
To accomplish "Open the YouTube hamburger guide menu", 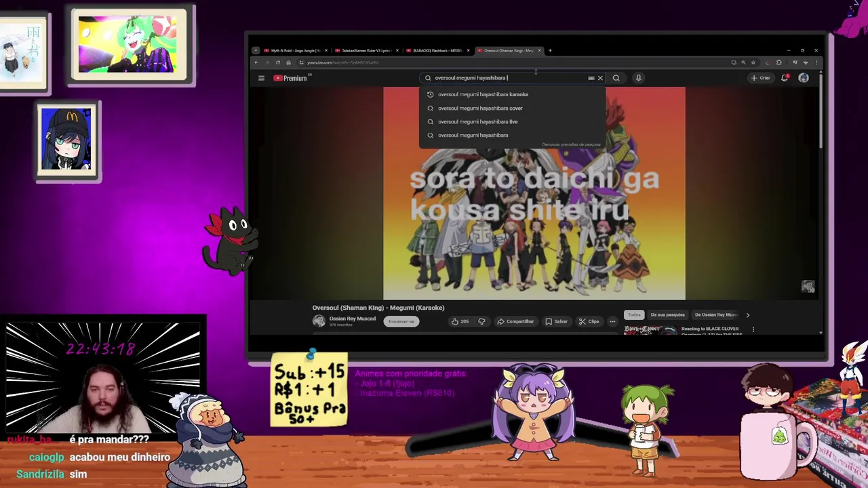I will click(261, 78).
